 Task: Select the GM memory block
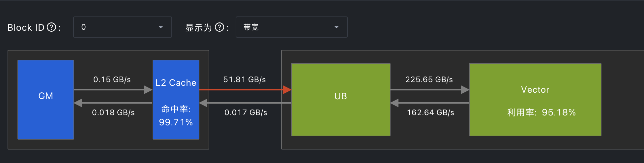point(46,100)
